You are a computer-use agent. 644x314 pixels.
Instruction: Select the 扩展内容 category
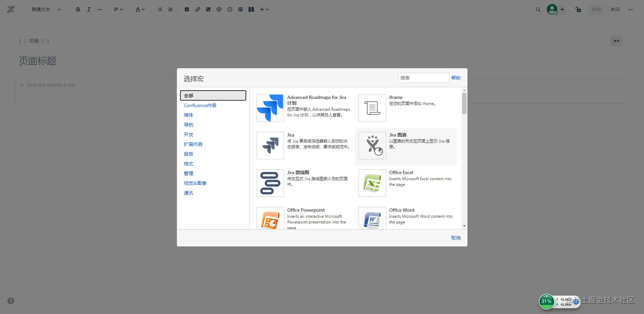point(193,144)
